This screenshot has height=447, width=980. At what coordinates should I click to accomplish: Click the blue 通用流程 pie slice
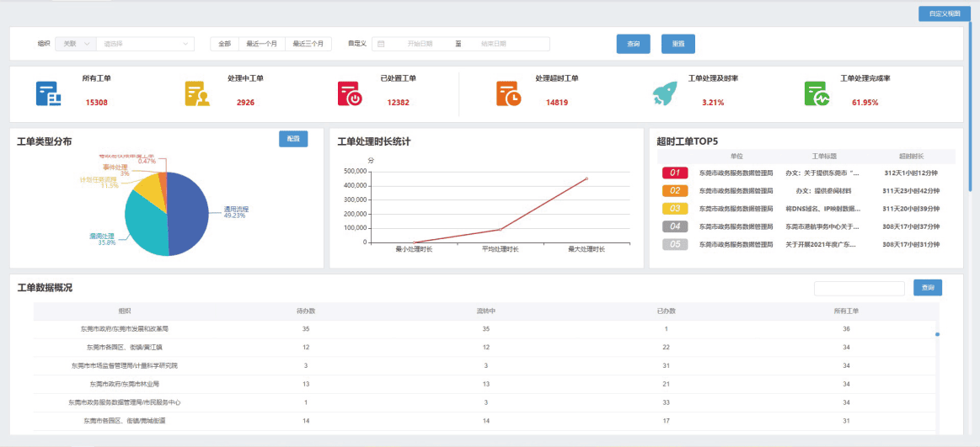tap(188, 214)
